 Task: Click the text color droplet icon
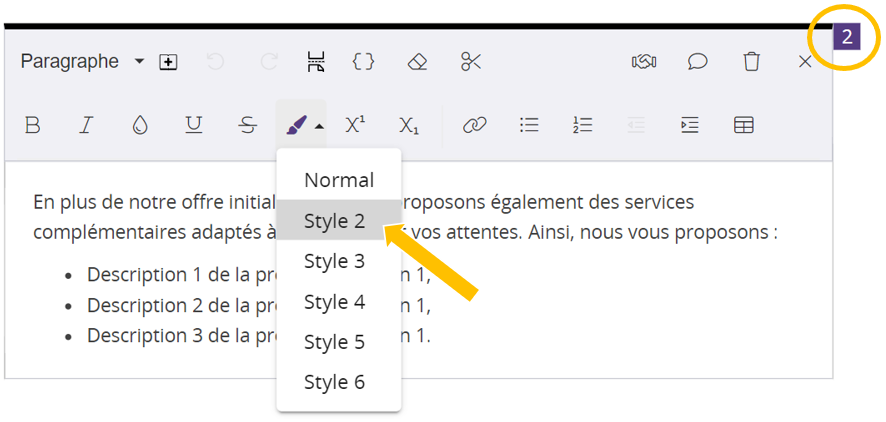140,125
